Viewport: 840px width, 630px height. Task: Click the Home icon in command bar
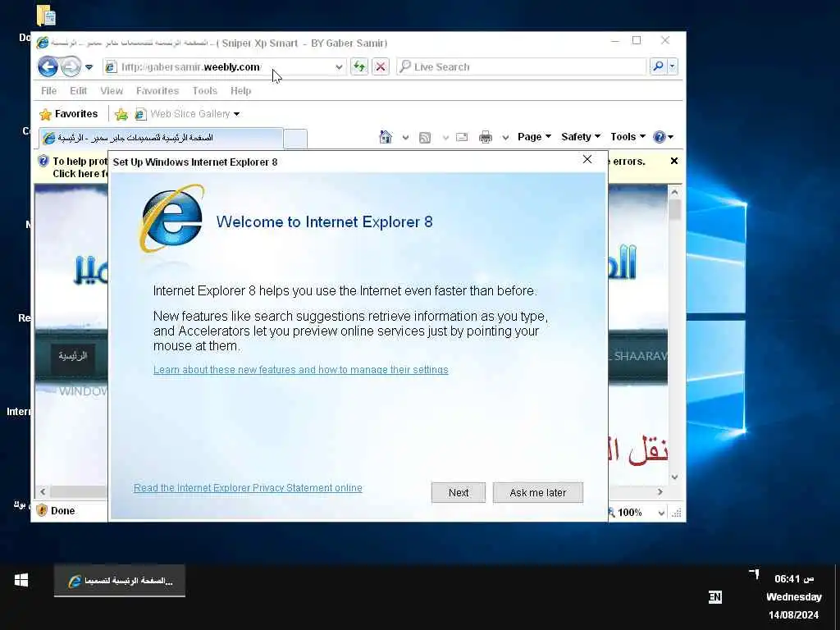(386, 137)
